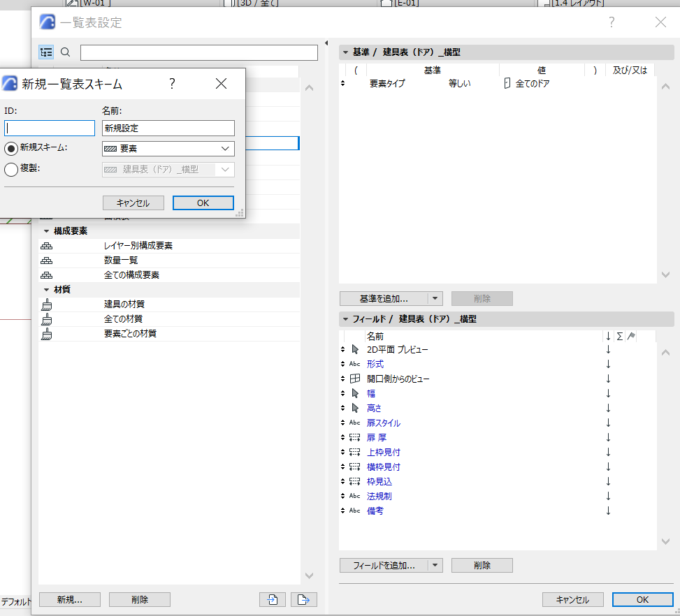
Task: Toggle sort order arrow for 横枠見付 field
Action: (x=608, y=467)
